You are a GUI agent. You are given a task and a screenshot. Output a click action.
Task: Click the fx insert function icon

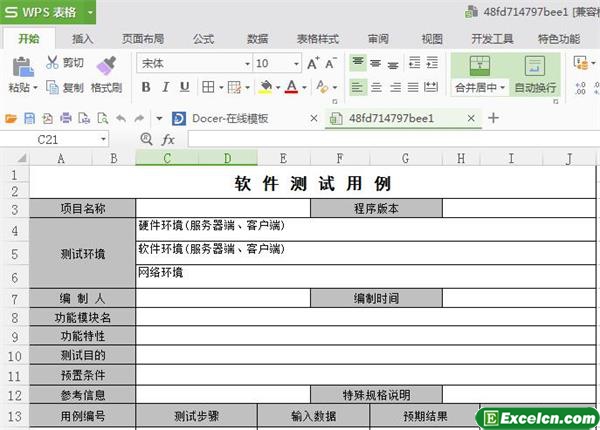168,140
